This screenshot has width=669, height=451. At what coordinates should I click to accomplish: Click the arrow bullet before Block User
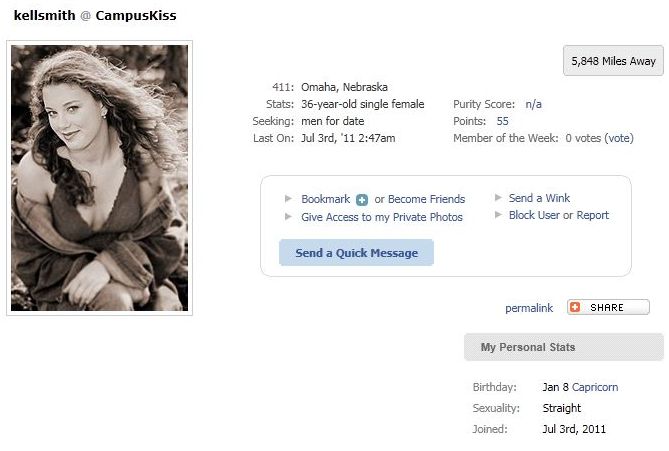(498, 215)
